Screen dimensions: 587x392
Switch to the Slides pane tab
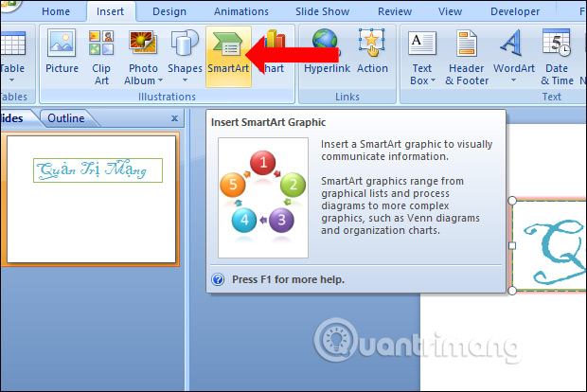(x=15, y=118)
